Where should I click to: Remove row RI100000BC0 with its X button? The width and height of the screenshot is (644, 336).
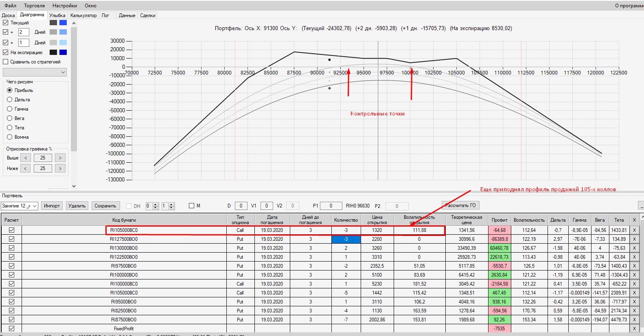click(x=634, y=284)
